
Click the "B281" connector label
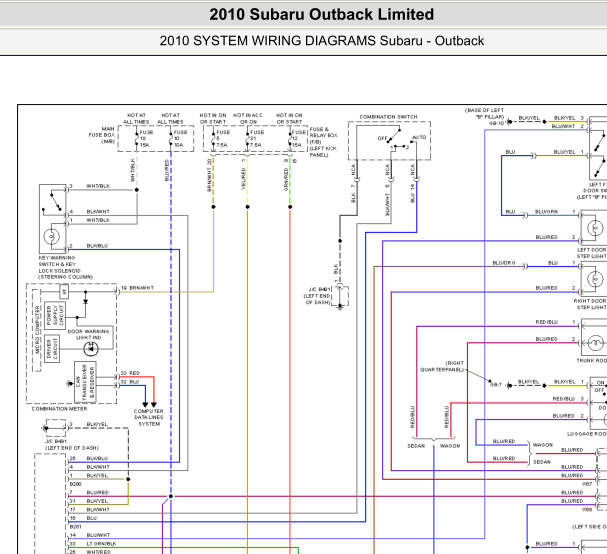[75, 527]
